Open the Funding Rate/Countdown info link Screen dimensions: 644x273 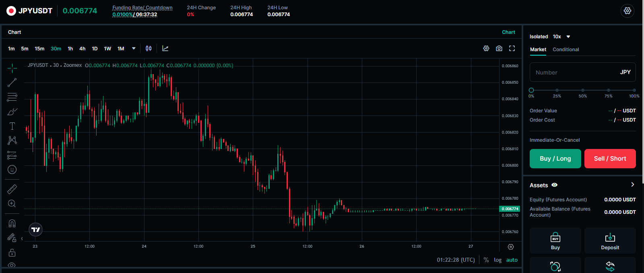coord(142,8)
